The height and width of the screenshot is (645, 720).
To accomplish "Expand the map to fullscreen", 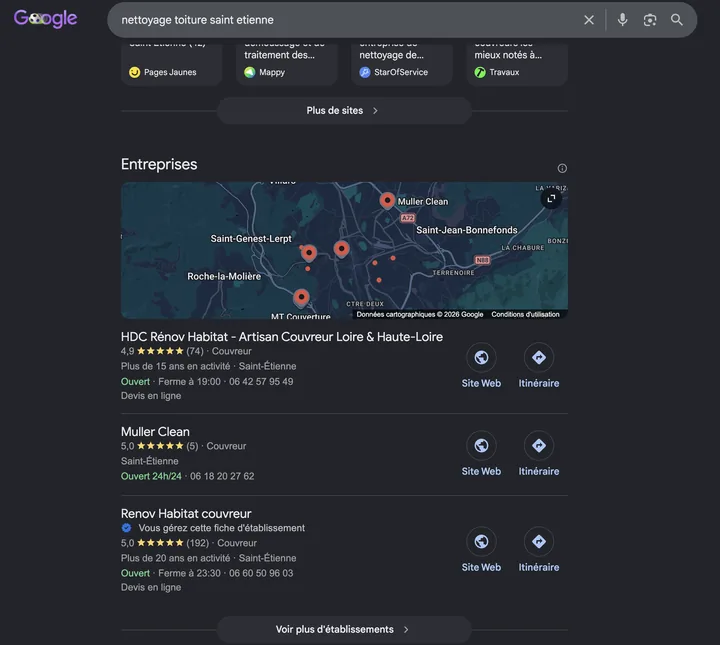I will [x=551, y=198].
